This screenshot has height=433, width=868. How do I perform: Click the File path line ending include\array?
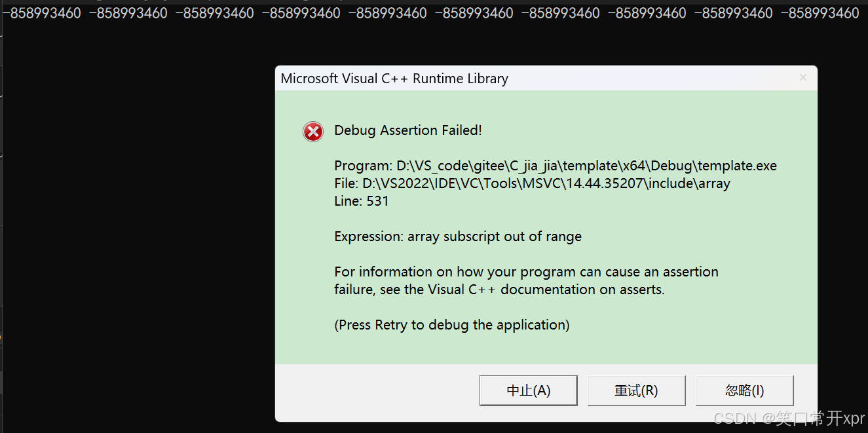(532, 183)
